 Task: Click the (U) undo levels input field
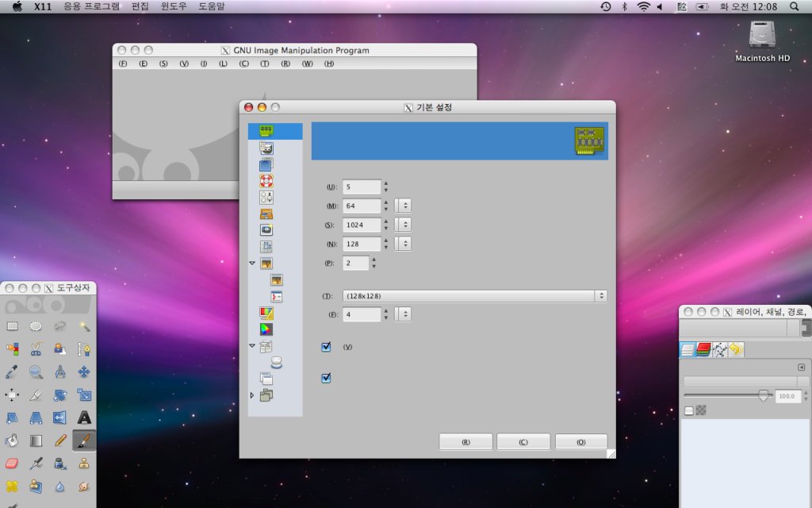pos(362,187)
